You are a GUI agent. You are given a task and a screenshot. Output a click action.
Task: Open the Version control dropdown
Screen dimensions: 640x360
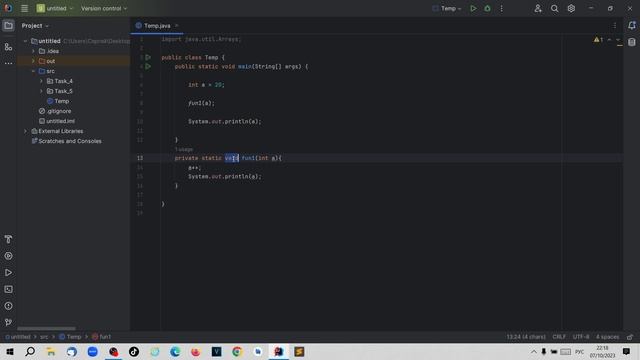tap(104, 8)
